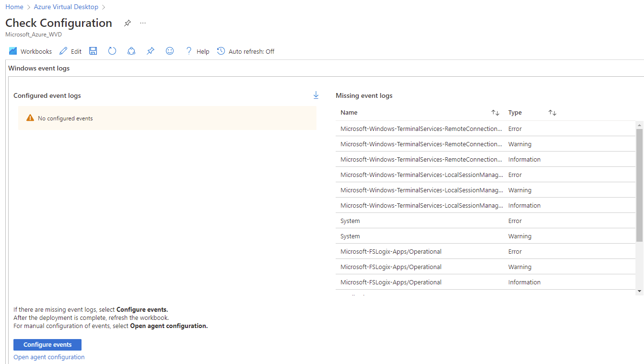Select LocalSessionManager row with Warning type
This screenshot has height=364, width=644.
click(486, 190)
